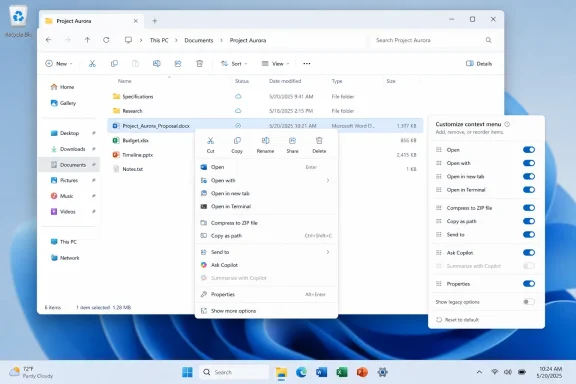Enable the Show legacy options switch
This screenshot has width=576, height=384.
[529, 302]
